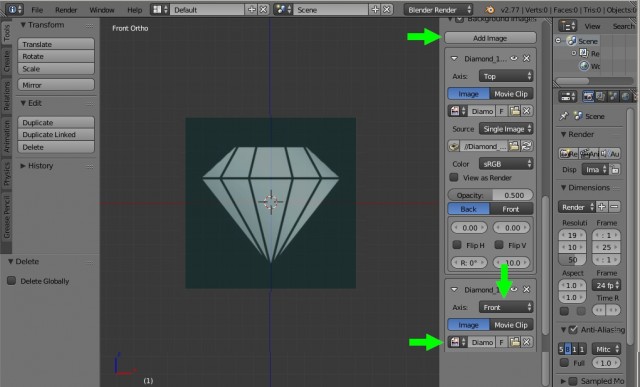Select the Render Layers properties tab icon
The height and width of the screenshot is (387, 640).
pyautogui.click(x=600, y=96)
